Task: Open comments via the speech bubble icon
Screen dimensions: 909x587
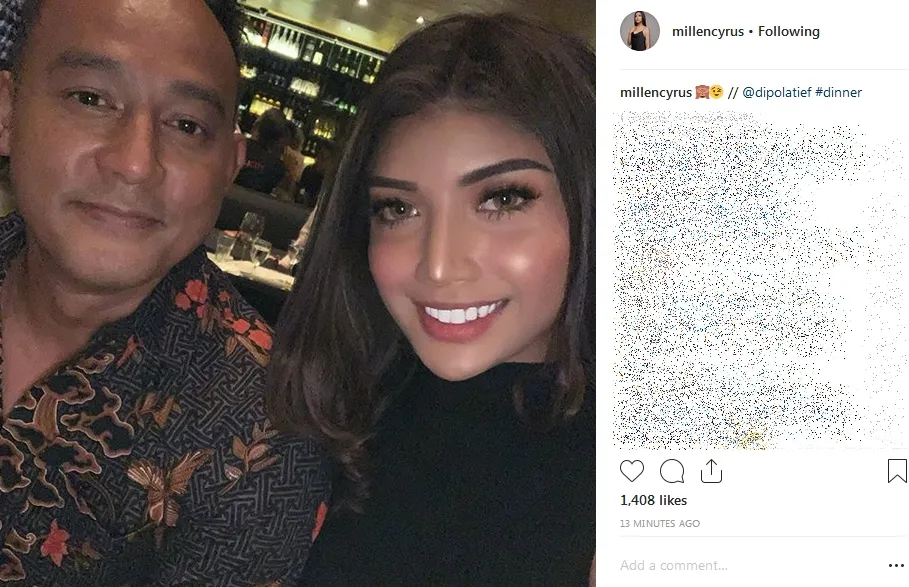Action: (x=672, y=471)
